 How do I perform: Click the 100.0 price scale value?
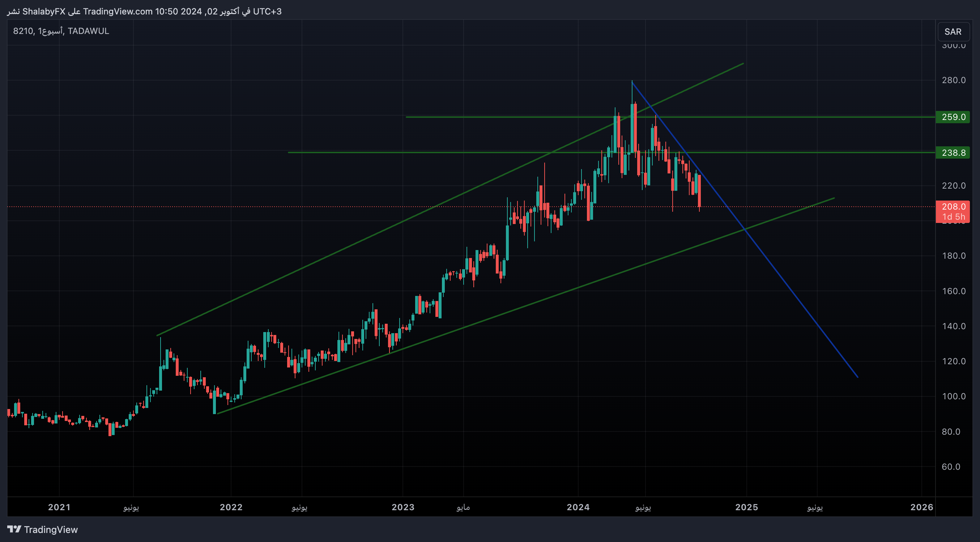click(x=953, y=396)
